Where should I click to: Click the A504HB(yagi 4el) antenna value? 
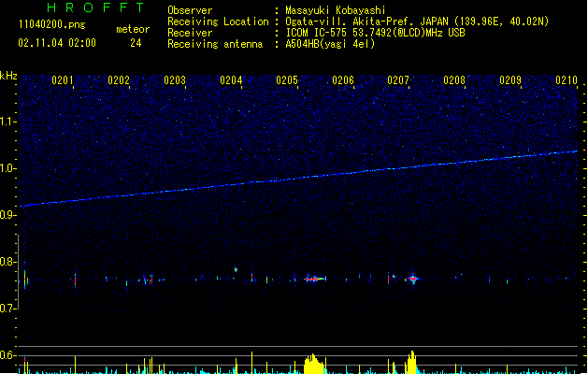[x=330, y=44]
